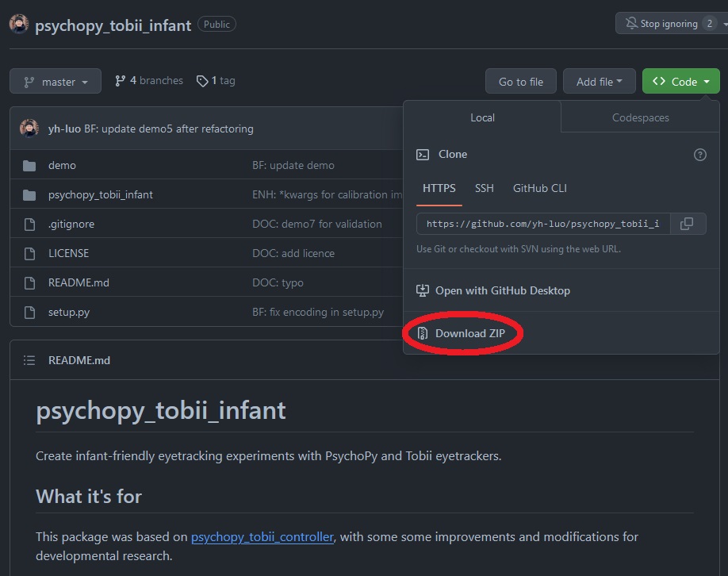Open the README outline list icon
This screenshot has height=576, width=728.
tap(29, 360)
